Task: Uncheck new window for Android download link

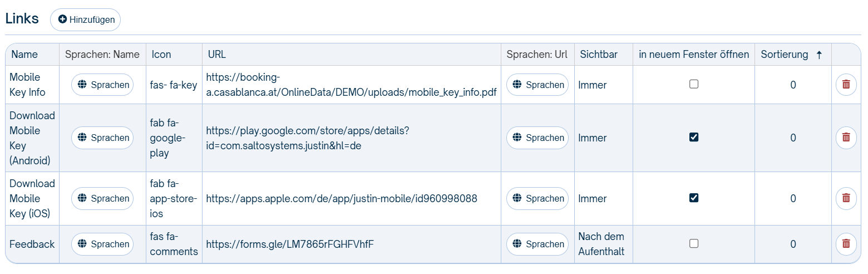Action: pos(694,137)
